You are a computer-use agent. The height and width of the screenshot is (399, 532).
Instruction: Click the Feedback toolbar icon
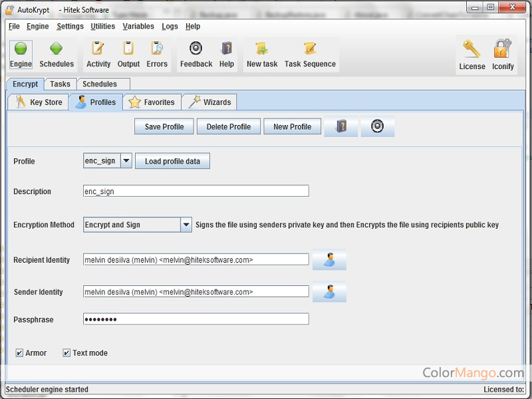pyautogui.click(x=196, y=55)
